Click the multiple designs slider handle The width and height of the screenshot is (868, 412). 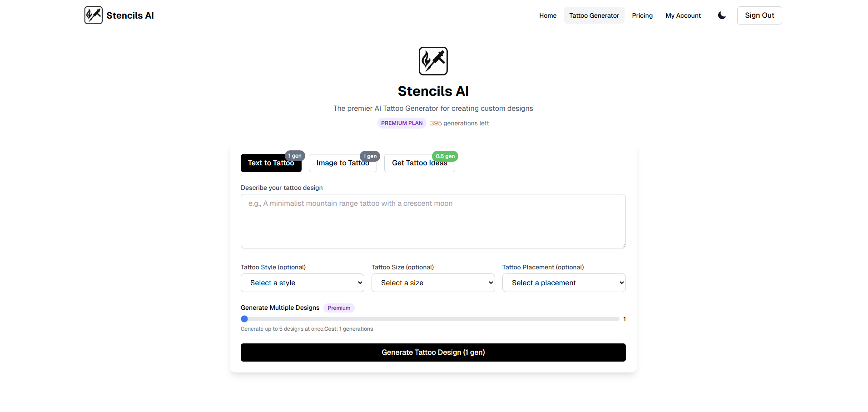click(244, 319)
